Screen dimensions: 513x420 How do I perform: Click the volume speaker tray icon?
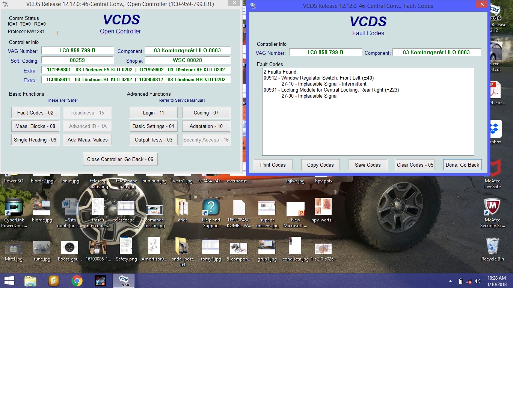pyautogui.click(x=478, y=281)
